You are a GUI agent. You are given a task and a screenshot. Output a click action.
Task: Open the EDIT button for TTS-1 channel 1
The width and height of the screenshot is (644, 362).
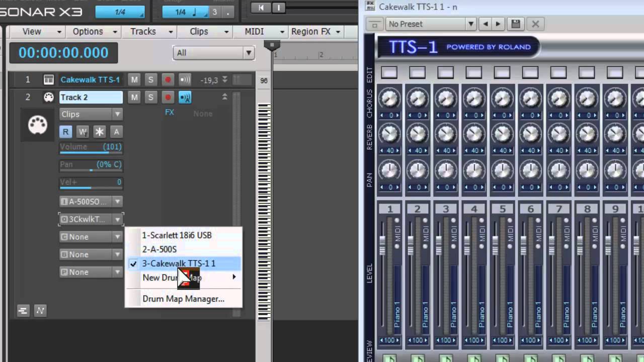tap(389, 73)
